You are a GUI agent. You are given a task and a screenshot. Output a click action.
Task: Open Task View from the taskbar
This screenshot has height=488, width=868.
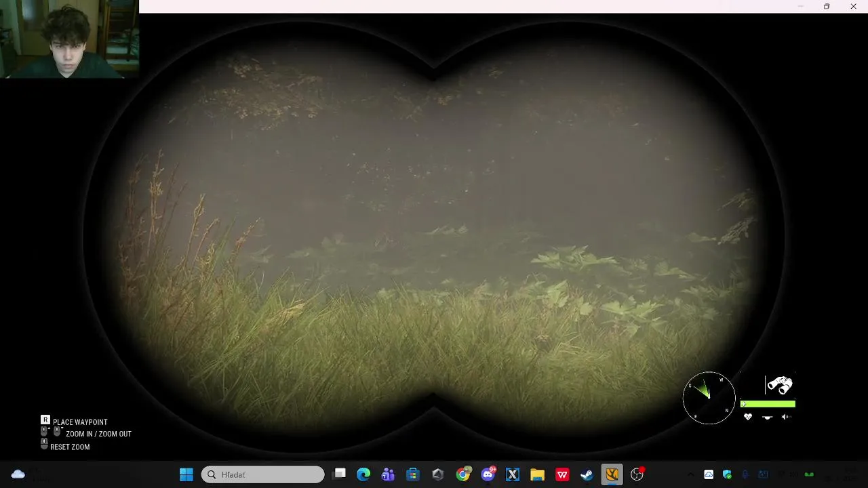(340, 474)
